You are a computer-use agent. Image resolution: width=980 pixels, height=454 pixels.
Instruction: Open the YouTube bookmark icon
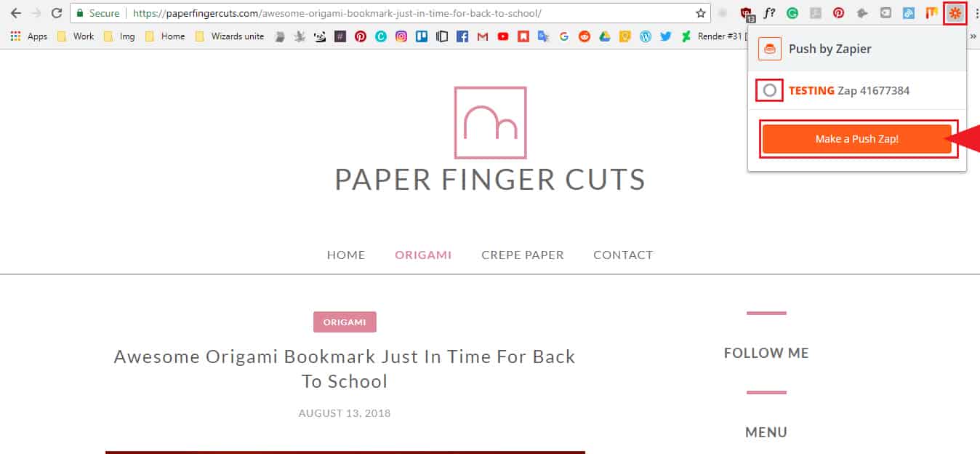click(x=503, y=36)
